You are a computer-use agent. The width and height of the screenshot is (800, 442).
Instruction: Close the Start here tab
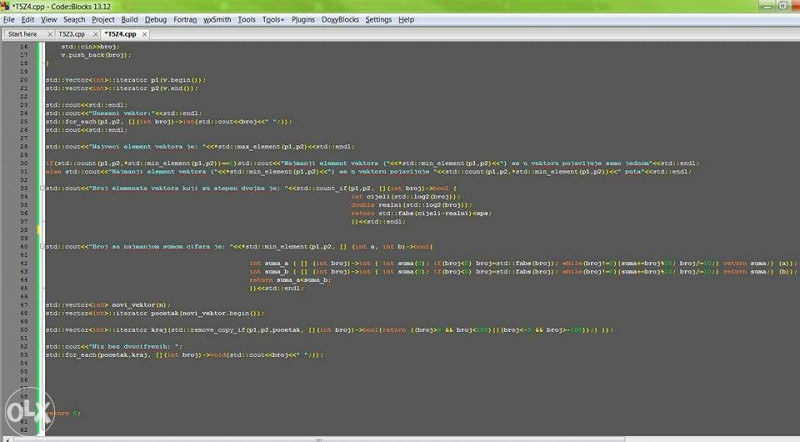(50, 34)
